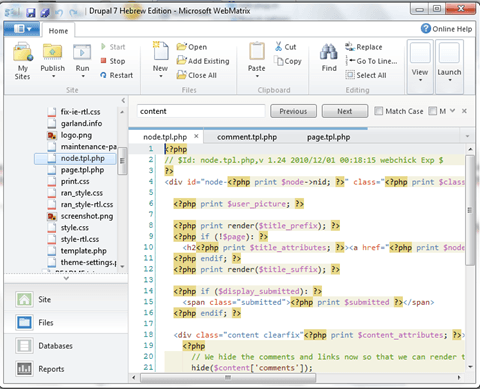Collapse the left file pane
Viewport: 480px width, 389px height.
123,100
